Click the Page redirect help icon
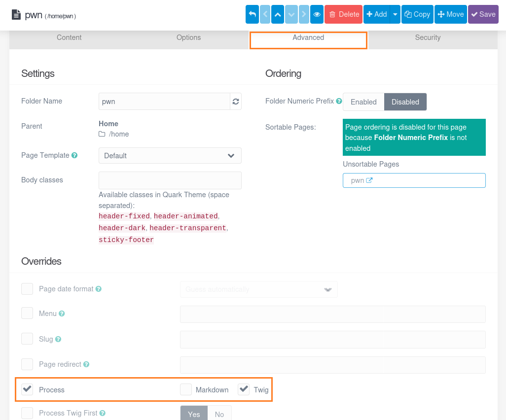This screenshot has height=420, width=506. [86, 364]
